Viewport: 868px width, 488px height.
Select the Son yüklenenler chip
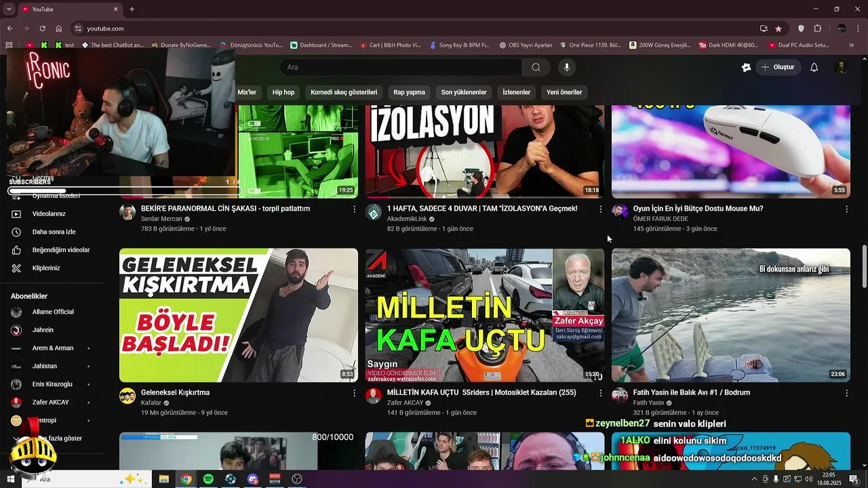coord(464,92)
